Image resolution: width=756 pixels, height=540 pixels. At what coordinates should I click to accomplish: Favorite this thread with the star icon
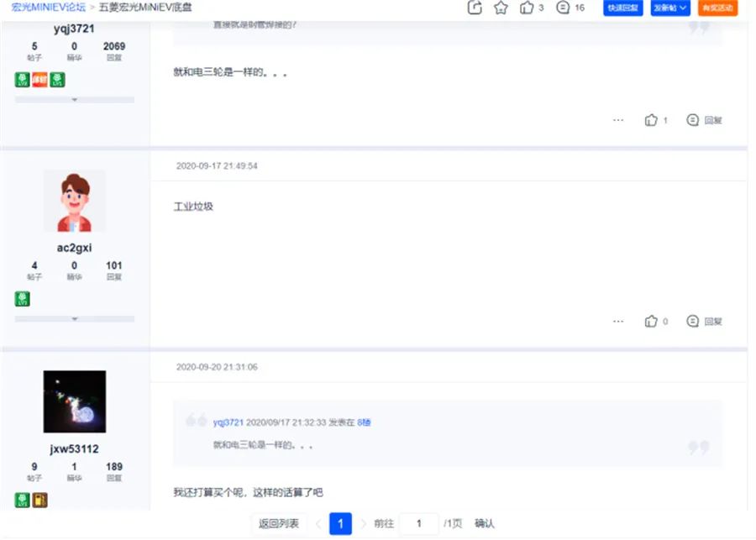coord(501,8)
